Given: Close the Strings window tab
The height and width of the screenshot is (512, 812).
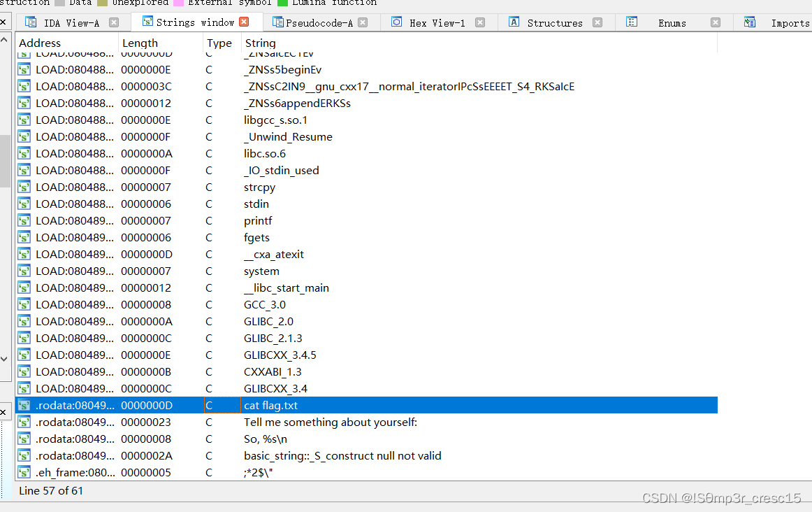Looking at the screenshot, I should coord(243,22).
